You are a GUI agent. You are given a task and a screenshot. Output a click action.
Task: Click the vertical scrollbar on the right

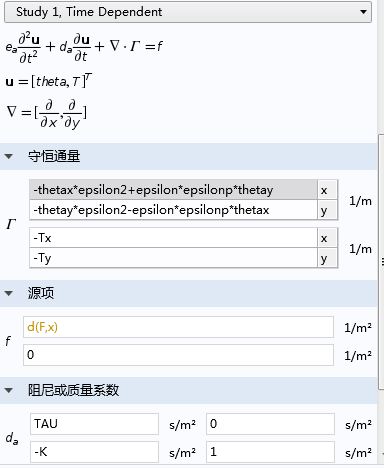point(381,262)
